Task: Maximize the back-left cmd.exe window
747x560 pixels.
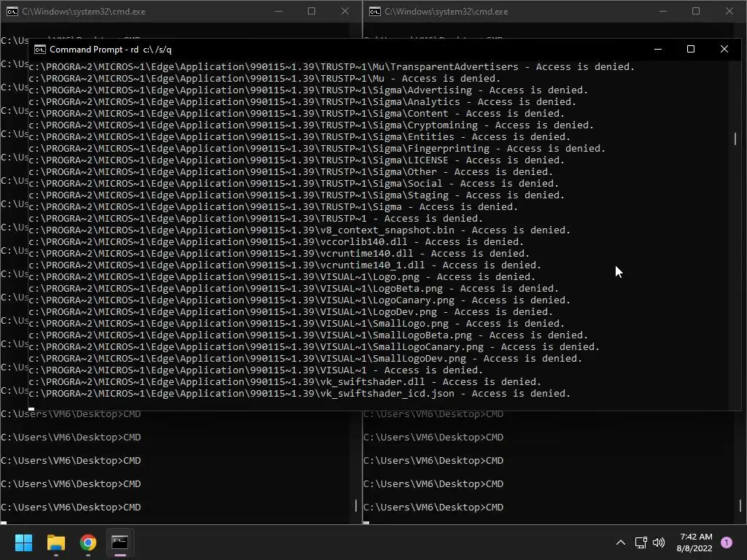Action: tap(311, 11)
